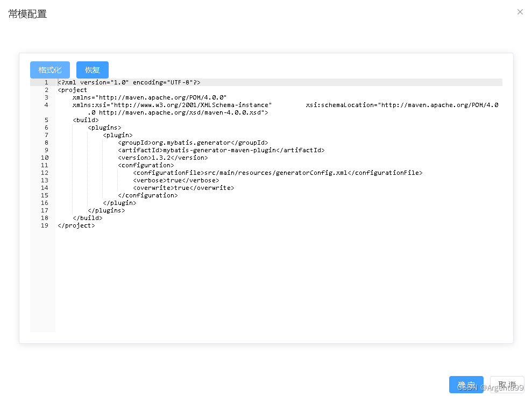
Task: Click the configurationFile generatorConfig.xml line
Action: click(278, 173)
